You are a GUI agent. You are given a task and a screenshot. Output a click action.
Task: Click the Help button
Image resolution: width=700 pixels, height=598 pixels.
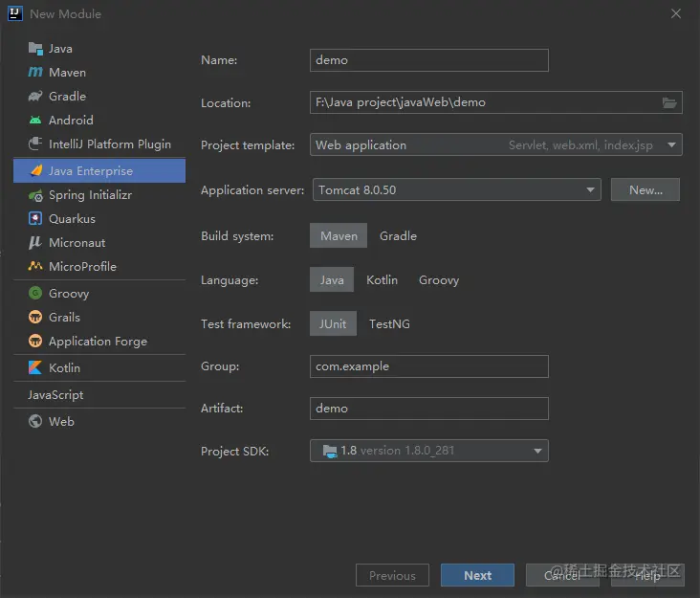tap(647, 575)
